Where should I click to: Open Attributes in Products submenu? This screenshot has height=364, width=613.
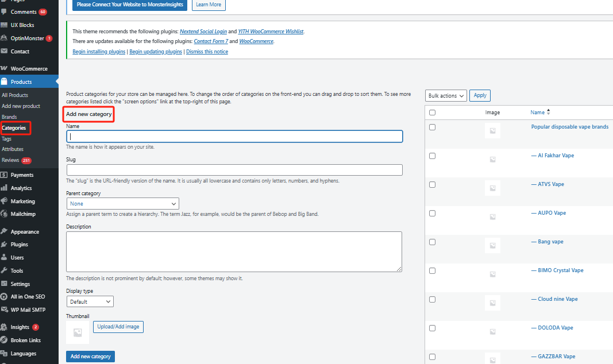[x=13, y=149]
